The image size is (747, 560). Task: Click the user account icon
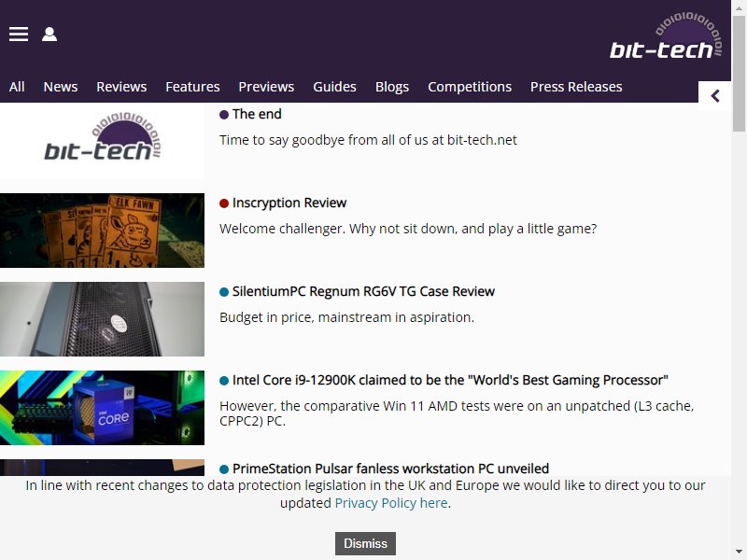pos(49,35)
